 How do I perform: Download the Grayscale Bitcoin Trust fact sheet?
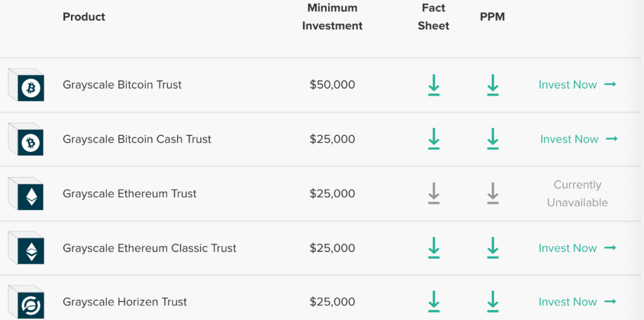[x=434, y=85]
